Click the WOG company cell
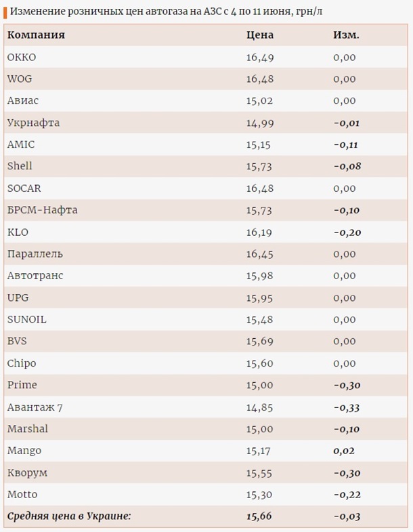413x532 pixels. pyautogui.click(x=20, y=79)
